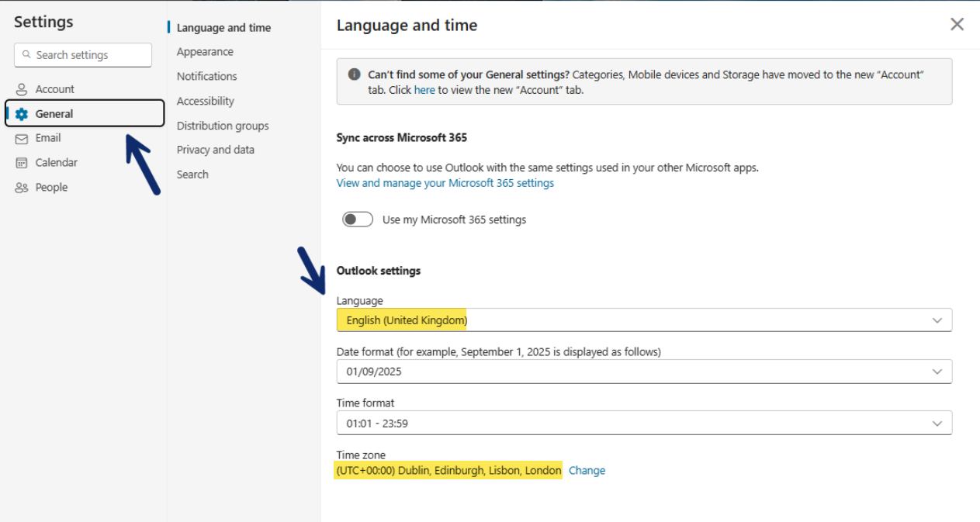Click the 'here' link in the notice
The height and width of the screenshot is (522, 980).
tap(424, 90)
